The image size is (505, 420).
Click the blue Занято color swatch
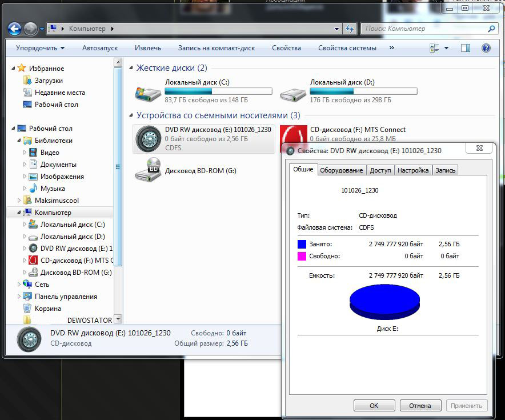tap(302, 244)
